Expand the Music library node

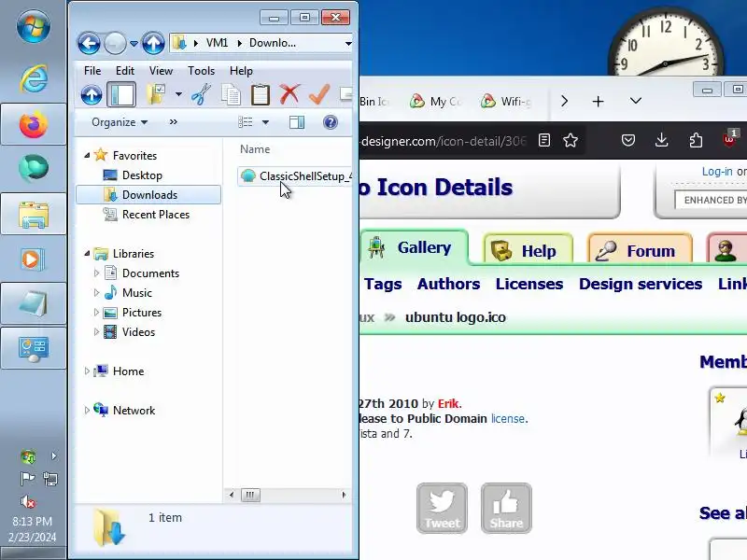pos(96,292)
